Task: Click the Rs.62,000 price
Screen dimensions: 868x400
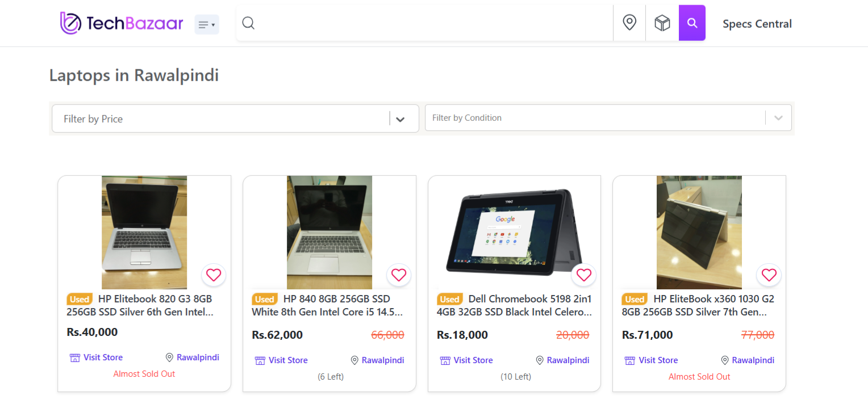Action: tap(277, 335)
